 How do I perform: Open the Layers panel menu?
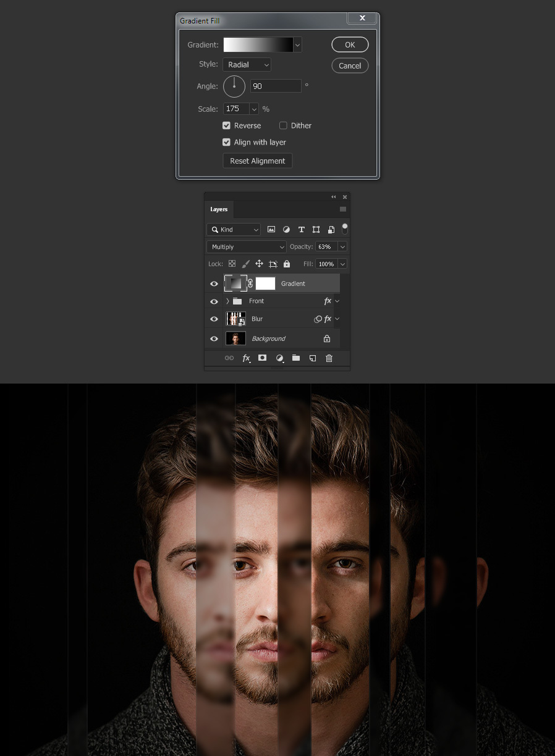343,209
